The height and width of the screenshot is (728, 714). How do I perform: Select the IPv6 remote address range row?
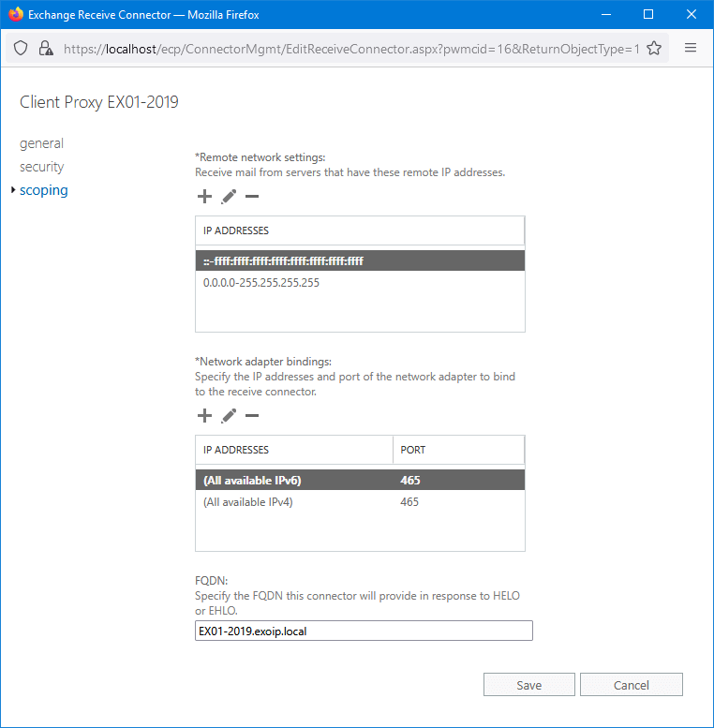pyautogui.click(x=283, y=261)
